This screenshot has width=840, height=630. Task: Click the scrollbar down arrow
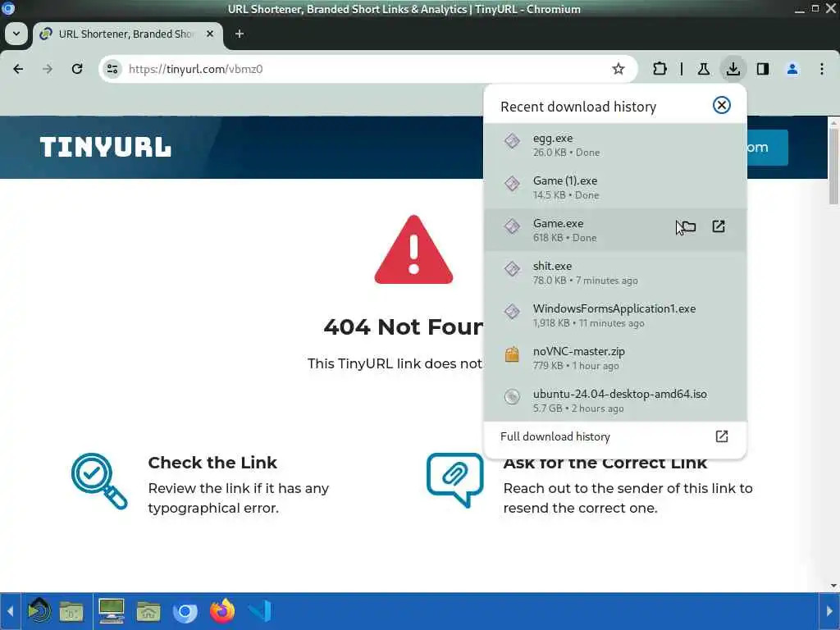[833, 586]
